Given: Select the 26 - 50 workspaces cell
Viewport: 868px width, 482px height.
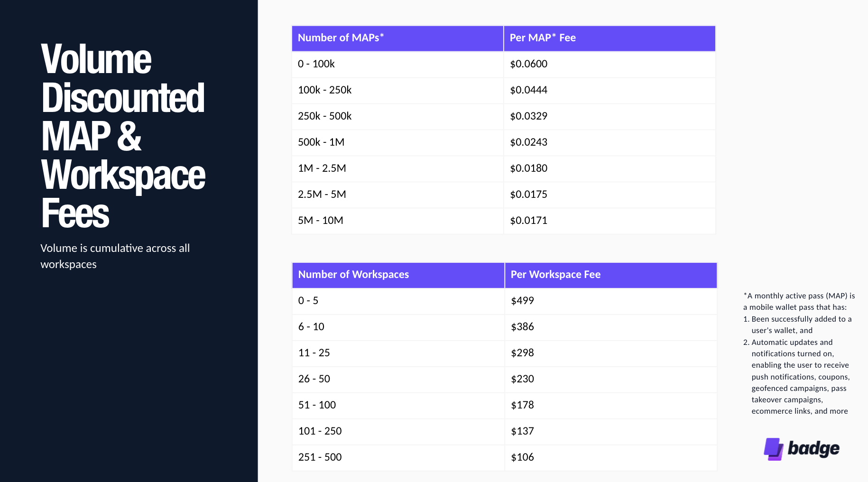Looking at the screenshot, I should [314, 379].
